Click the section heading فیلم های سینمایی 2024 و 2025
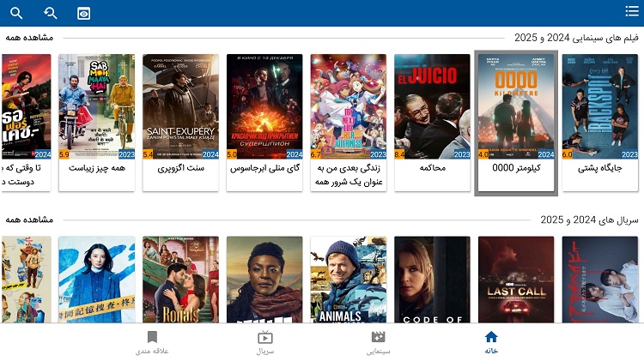 point(576,38)
